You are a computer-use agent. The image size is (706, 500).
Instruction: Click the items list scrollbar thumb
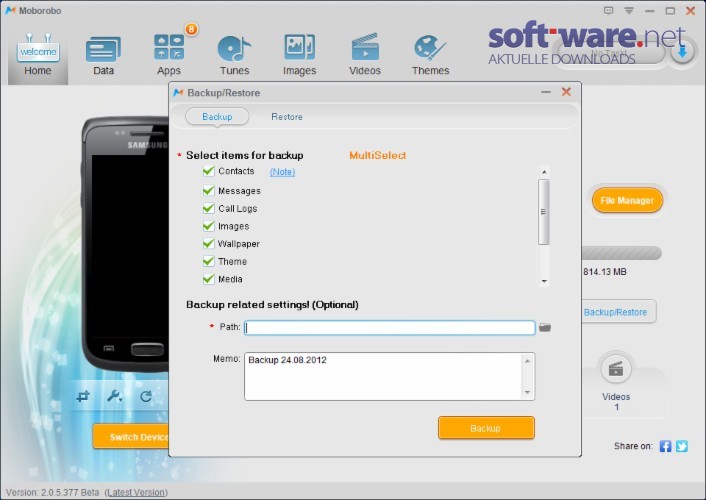click(x=544, y=212)
